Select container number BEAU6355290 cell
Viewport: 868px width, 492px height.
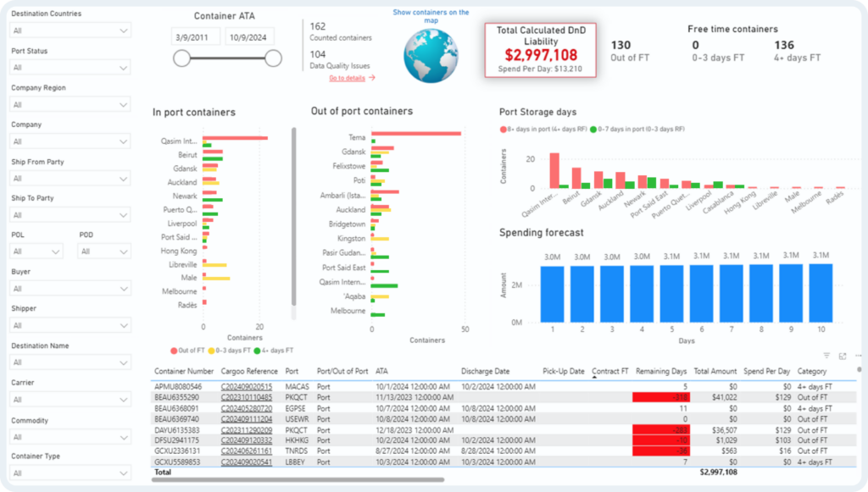click(x=176, y=397)
